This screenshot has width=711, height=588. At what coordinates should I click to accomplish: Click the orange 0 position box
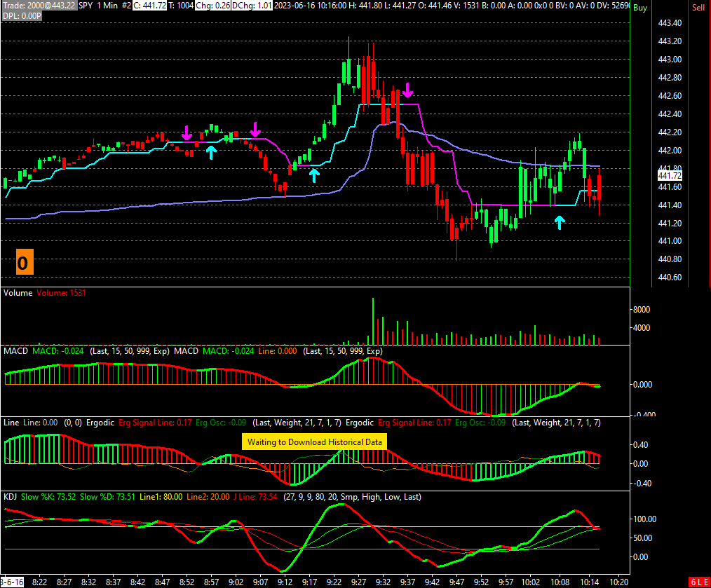tap(25, 261)
